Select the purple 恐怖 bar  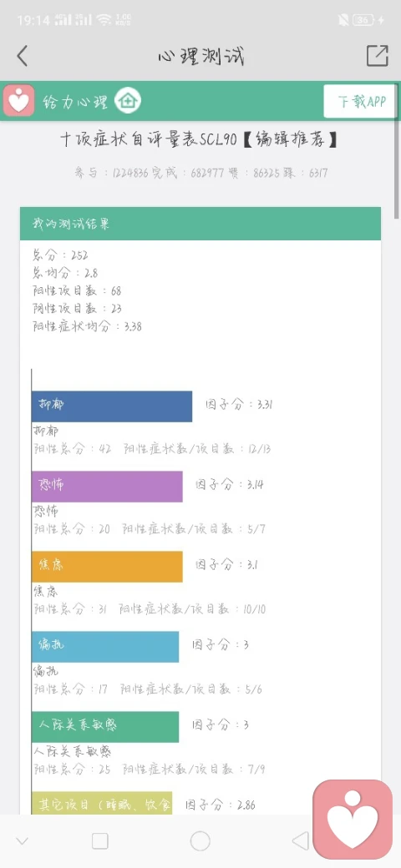pyautogui.click(x=107, y=487)
